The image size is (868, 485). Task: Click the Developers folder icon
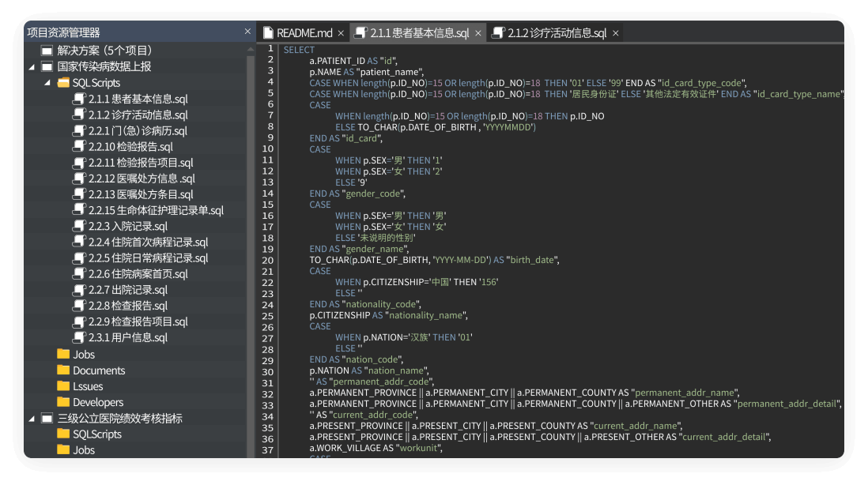coord(62,401)
